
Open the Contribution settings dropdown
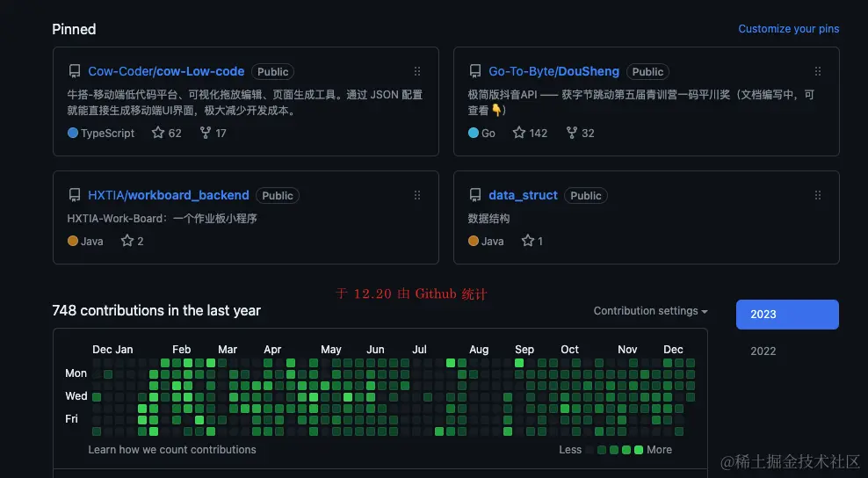(650, 311)
